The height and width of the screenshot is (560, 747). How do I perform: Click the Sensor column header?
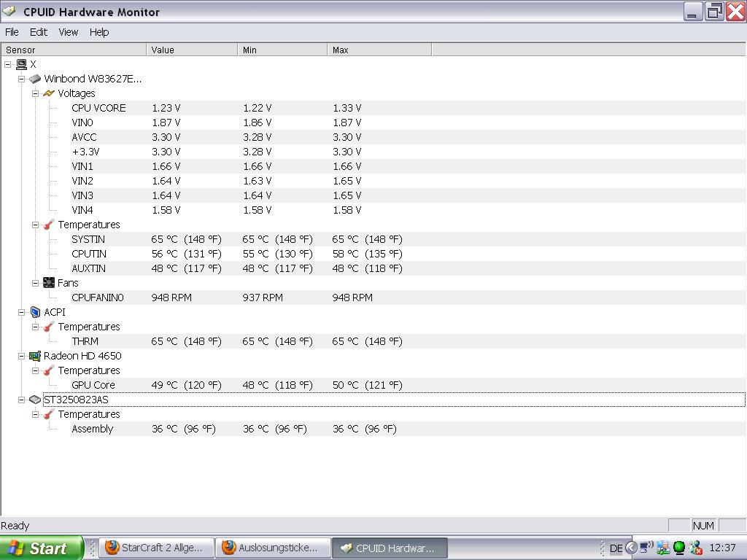74,50
